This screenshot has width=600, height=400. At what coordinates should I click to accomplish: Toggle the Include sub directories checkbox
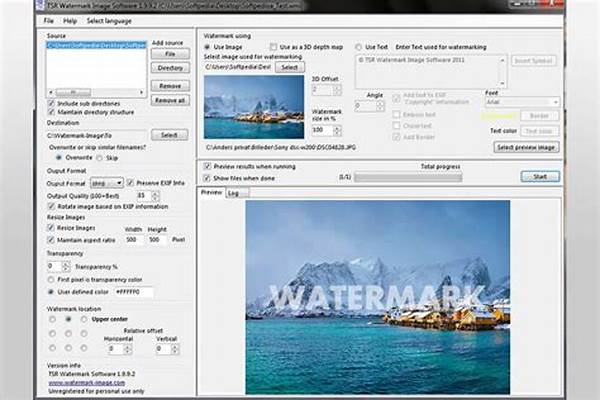(52, 103)
